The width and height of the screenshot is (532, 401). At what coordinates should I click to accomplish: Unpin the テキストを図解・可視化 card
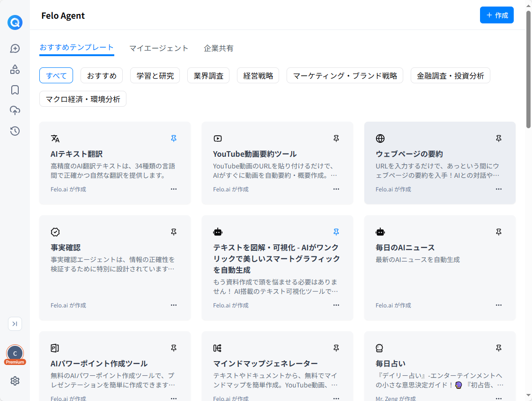[x=336, y=232]
